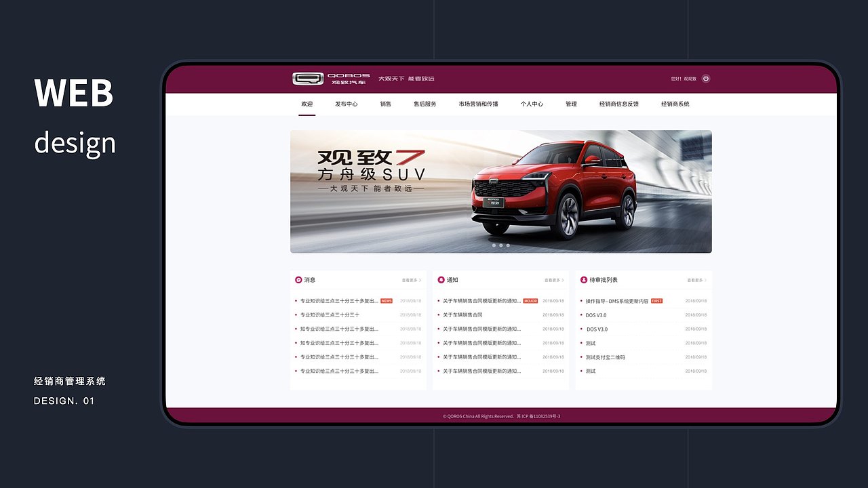Click the user greeting 您好！观观致
Viewport: 868px width, 488px height.
684,79
